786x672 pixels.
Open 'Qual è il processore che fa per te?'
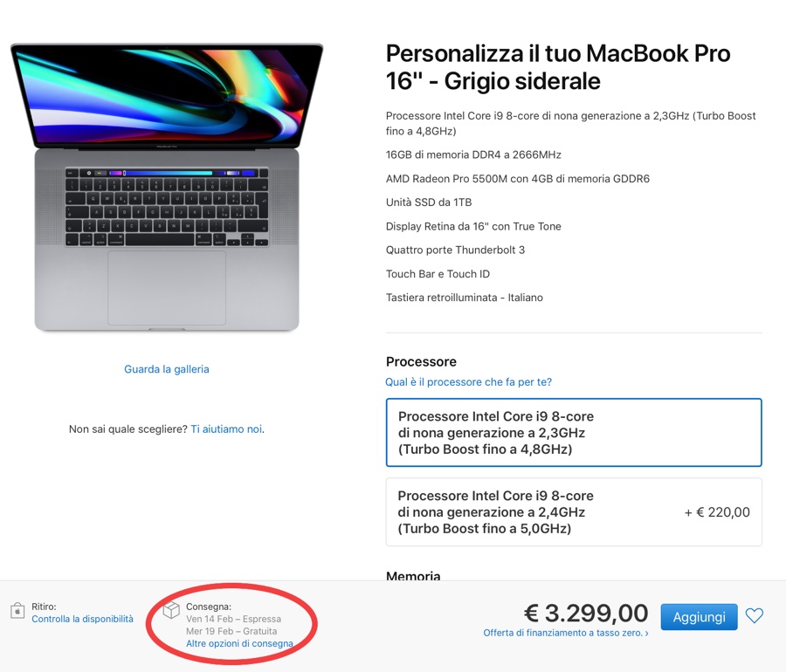[x=469, y=381]
